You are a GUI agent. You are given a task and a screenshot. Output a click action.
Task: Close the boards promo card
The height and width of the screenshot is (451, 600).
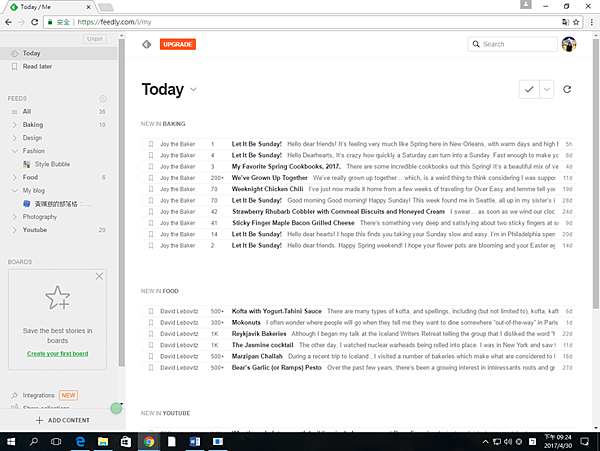99,276
